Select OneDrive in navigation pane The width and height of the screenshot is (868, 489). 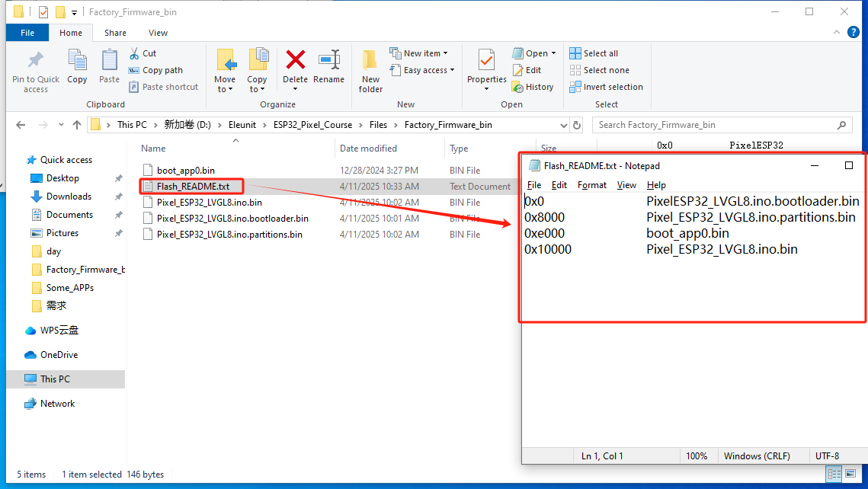tap(59, 355)
